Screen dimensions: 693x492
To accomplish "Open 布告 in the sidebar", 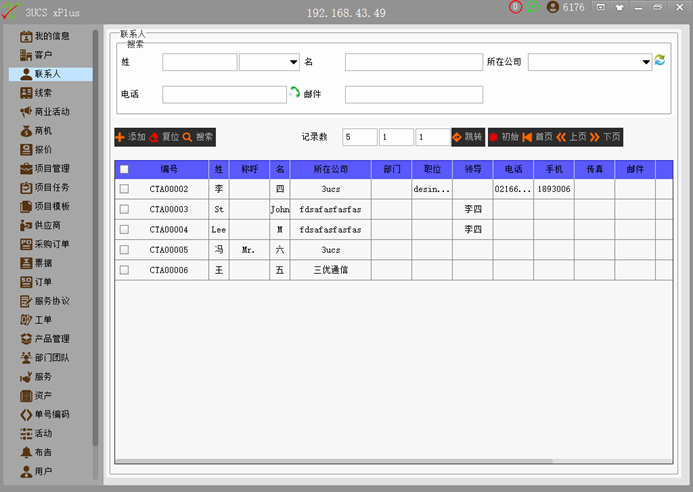I will (x=36, y=452).
